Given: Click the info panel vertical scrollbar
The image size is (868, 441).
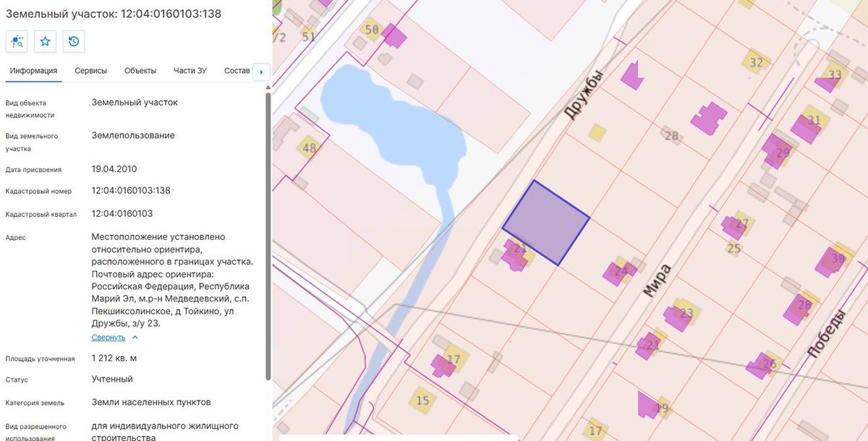Looking at the screenshot, I should click(268, 235).
